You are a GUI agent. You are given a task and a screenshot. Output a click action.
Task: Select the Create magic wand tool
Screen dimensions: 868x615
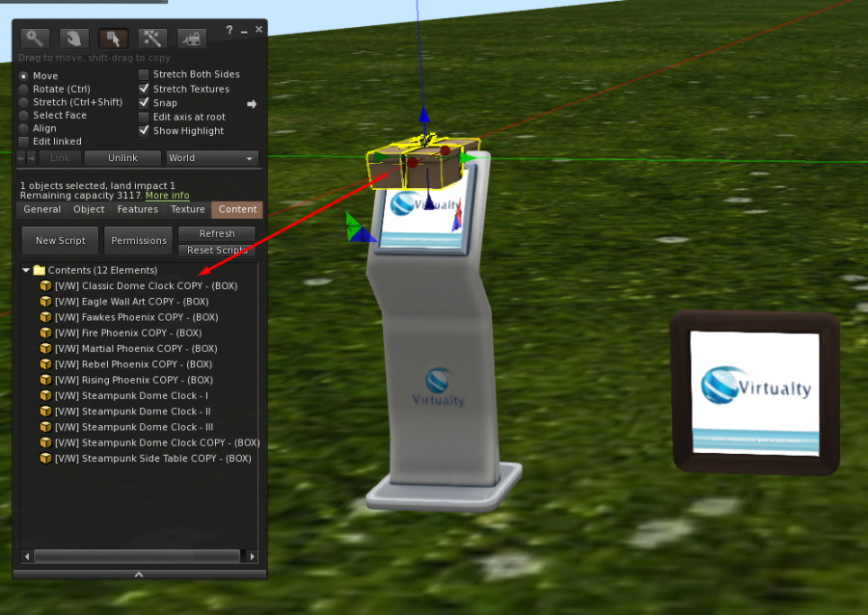[150, 39]
